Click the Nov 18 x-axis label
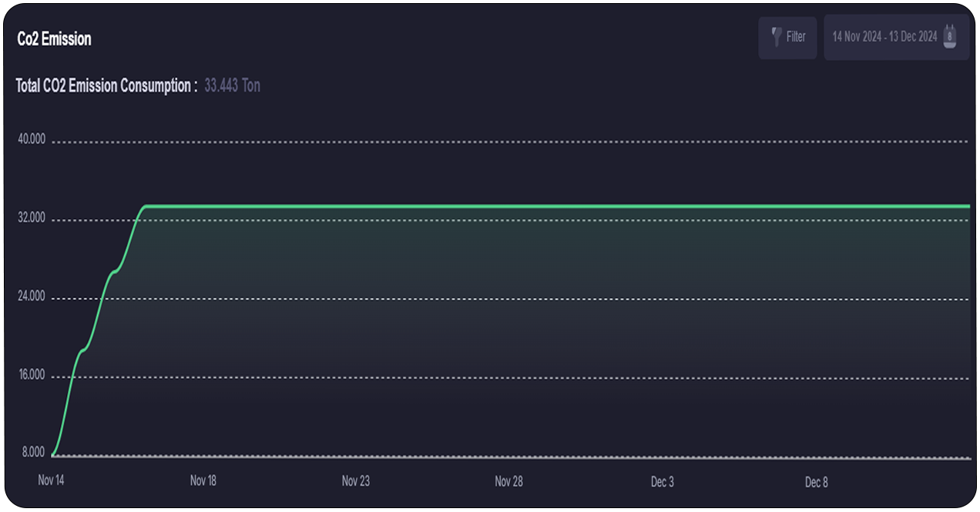Image resolution: width=980 pixels, height=512 pixels. (203, 480)
